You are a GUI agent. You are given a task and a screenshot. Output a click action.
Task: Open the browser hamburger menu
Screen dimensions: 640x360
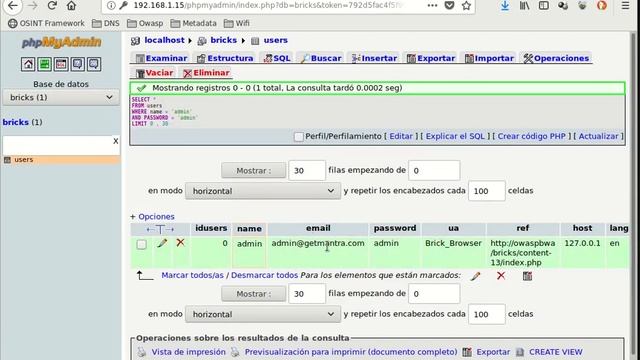(625, 6)
